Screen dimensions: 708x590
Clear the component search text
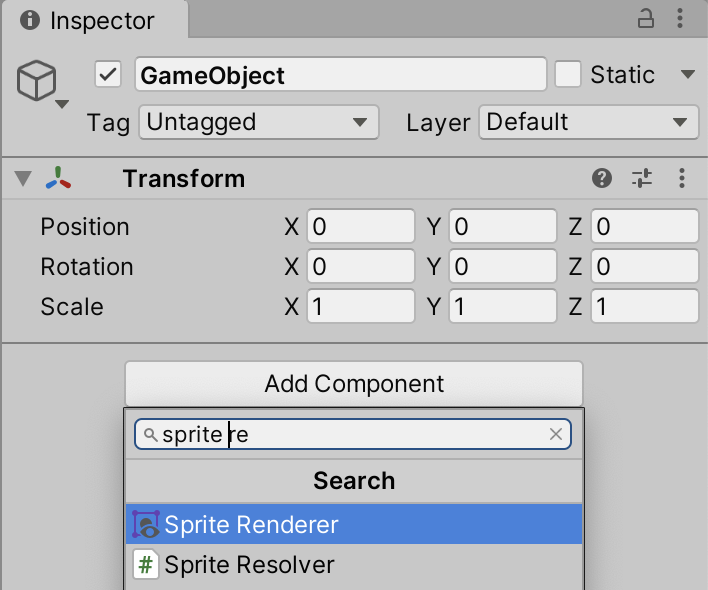(x=556, y=434)
